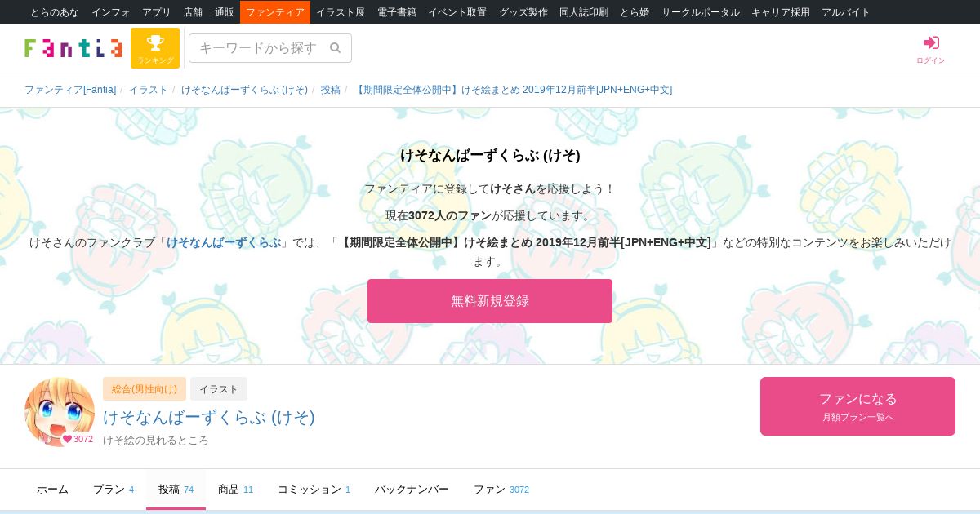Open グッズ製作 in top bar

pos(523,12)
